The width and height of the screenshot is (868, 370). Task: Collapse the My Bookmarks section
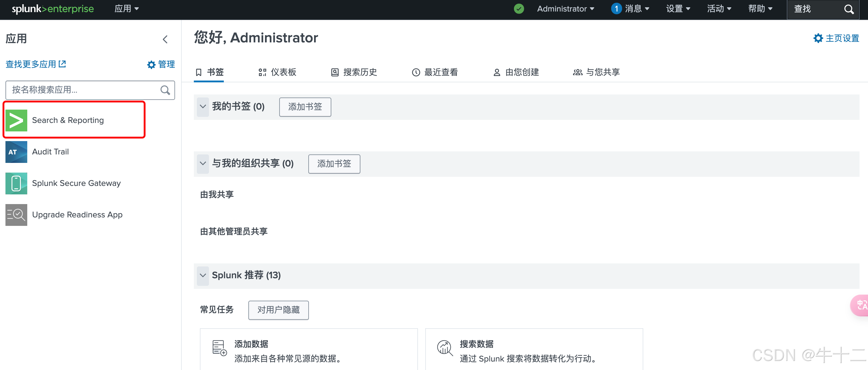[x=203, y=107]
